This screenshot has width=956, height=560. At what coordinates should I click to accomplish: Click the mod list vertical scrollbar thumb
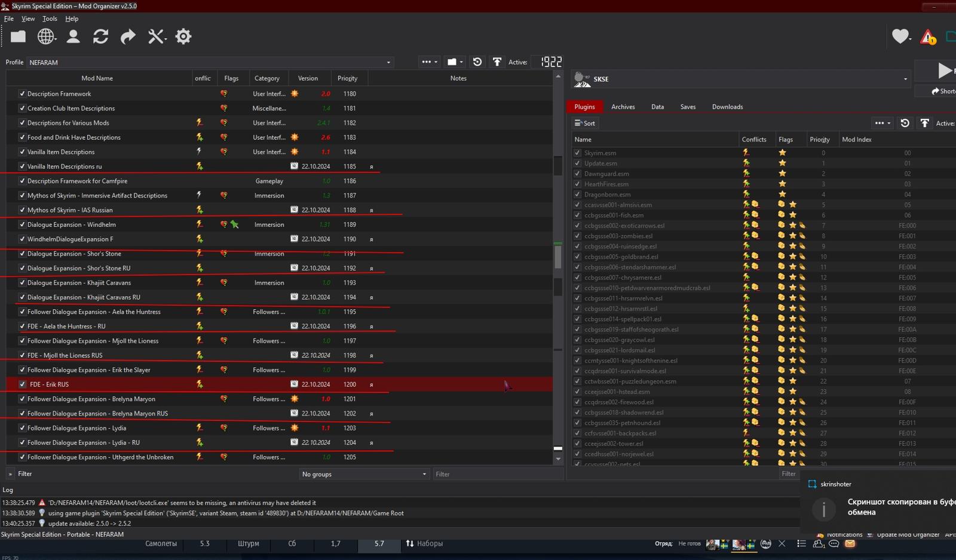pyautogui.click(x=558, y=256)
